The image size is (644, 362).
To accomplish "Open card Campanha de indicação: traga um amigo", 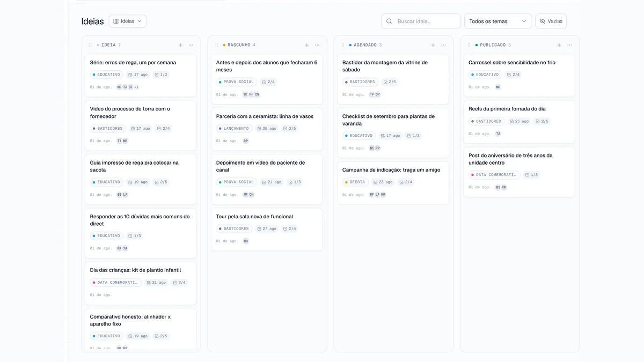I will click(x=393, y=183).
